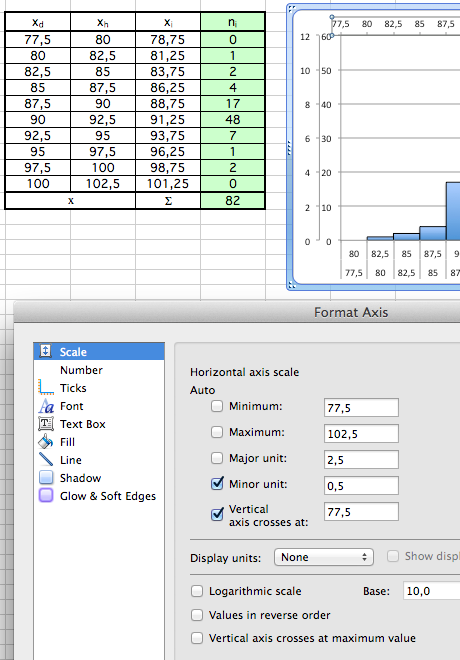Viewport: 460px width, 660px height.
Task: Click the cell with value 78,75
Action: point(168,40)
